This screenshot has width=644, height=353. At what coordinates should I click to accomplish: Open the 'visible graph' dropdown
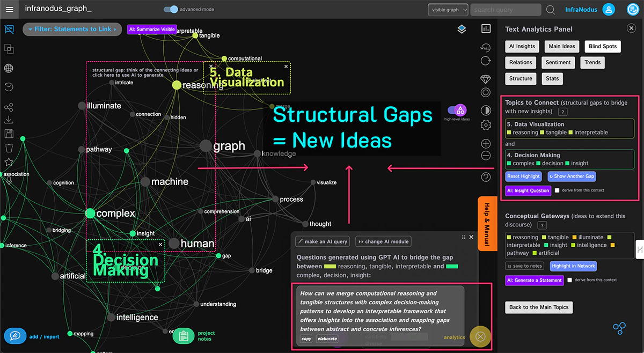coord(448,9)
